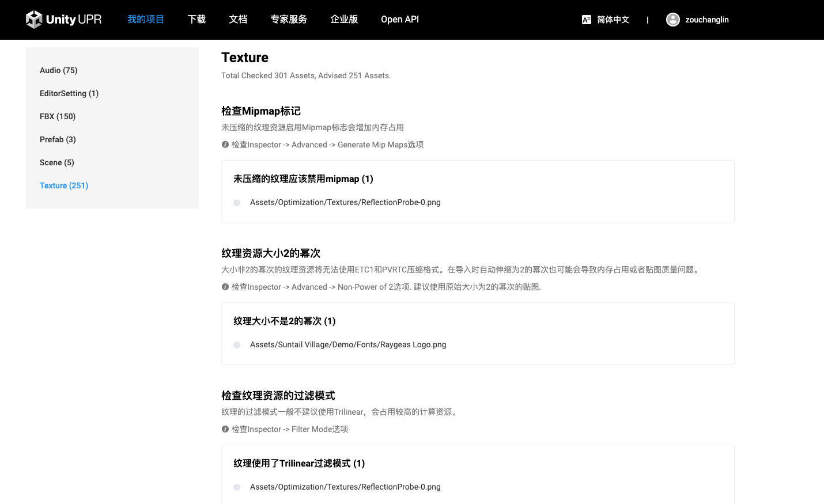Click info icon beside Generate Mip Maps hint
The height and width of the screenshot is (504, 824).
(x=225, y=145)
